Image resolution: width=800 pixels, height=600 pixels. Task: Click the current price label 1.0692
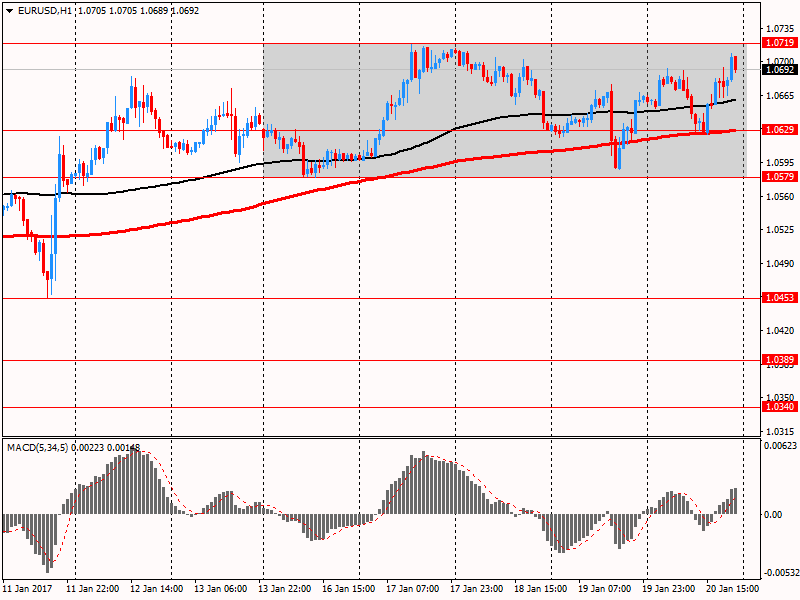(780, 69)
